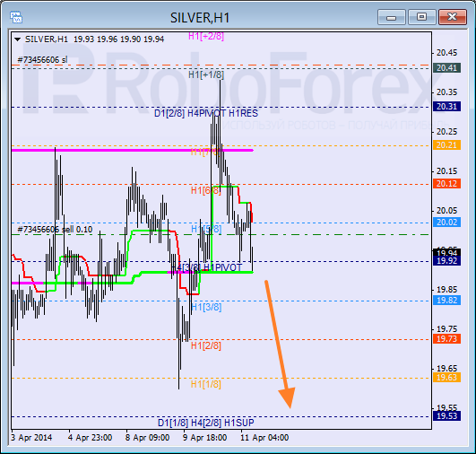Close the SILVER,H1 chart window
Viewport: 476px width, 454px height.
click(453, 17)
